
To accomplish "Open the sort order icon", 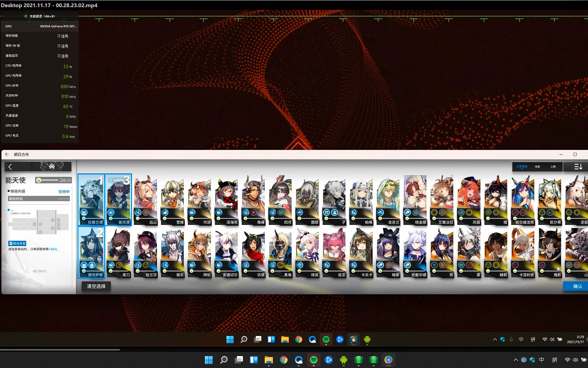I will click(x=578, y=167).
